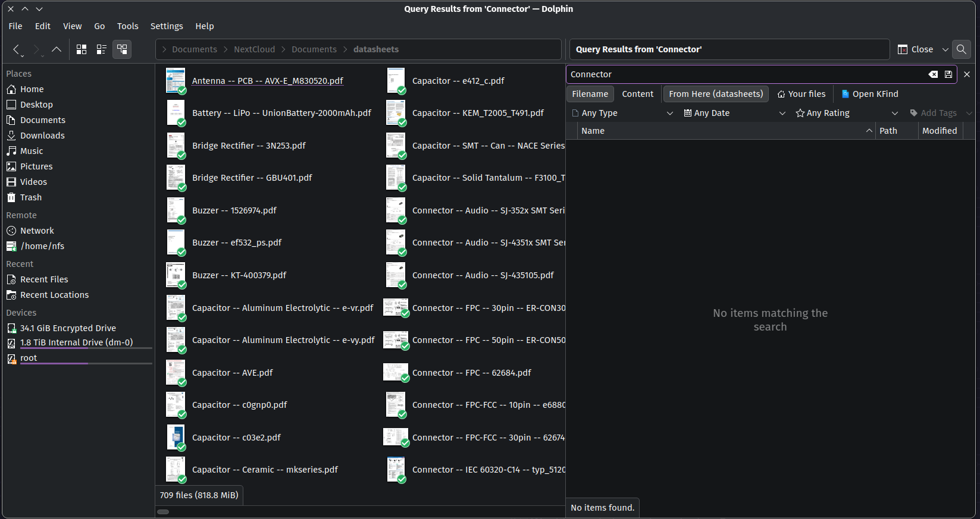This screenshot has width=980, height=519.
Task: Clear the 'Connector' search text
Action: [x=933, y=74]
